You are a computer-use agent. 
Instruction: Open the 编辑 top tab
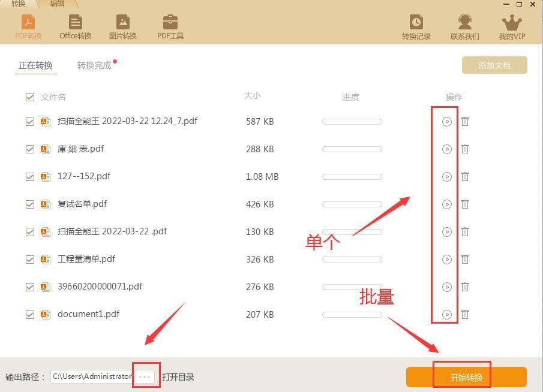point(57,4)
